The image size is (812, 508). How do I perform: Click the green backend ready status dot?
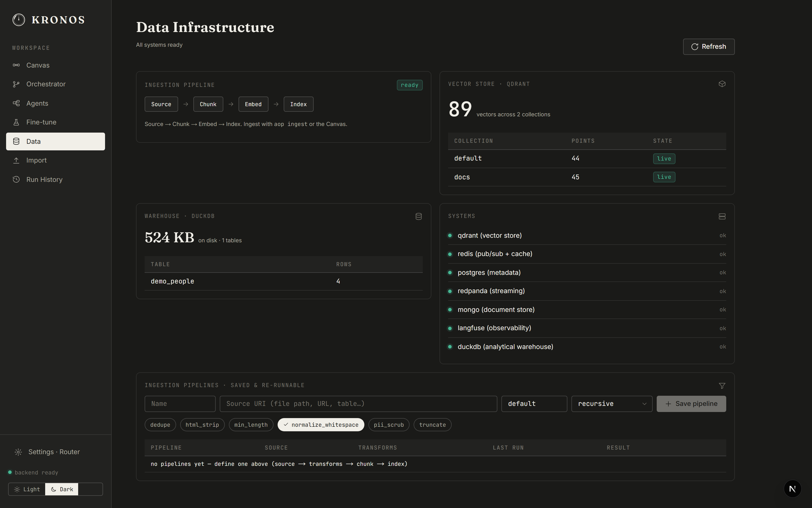coord(10,472)
